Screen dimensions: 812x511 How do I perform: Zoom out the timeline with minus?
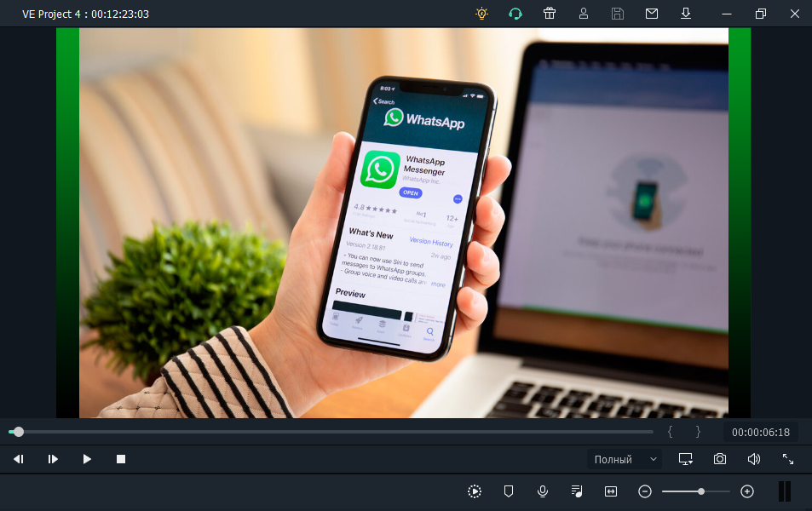pos(645,491)
